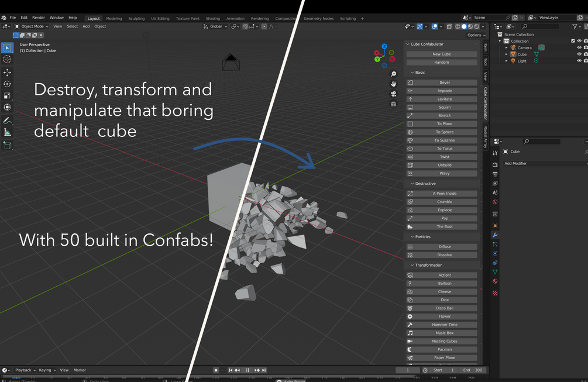Select the Cursor tool
Viewport: 588px width, 382px height.
tap(7, 59)
